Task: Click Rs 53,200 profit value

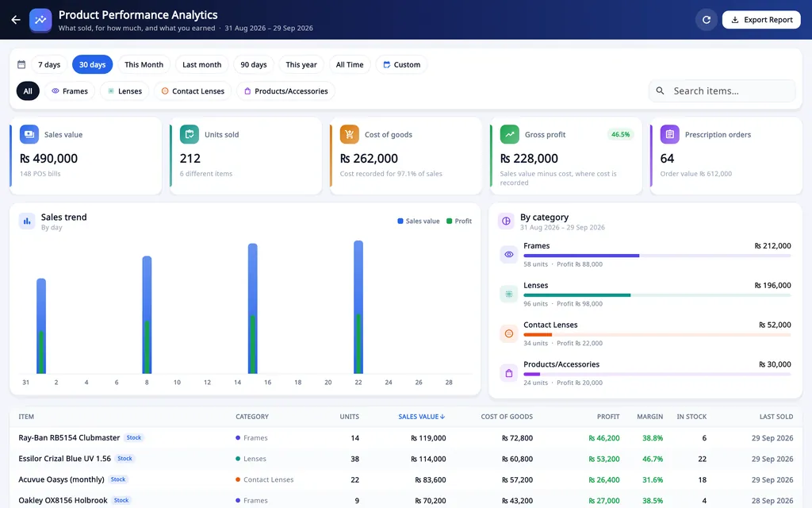Action: click(603, 459)
